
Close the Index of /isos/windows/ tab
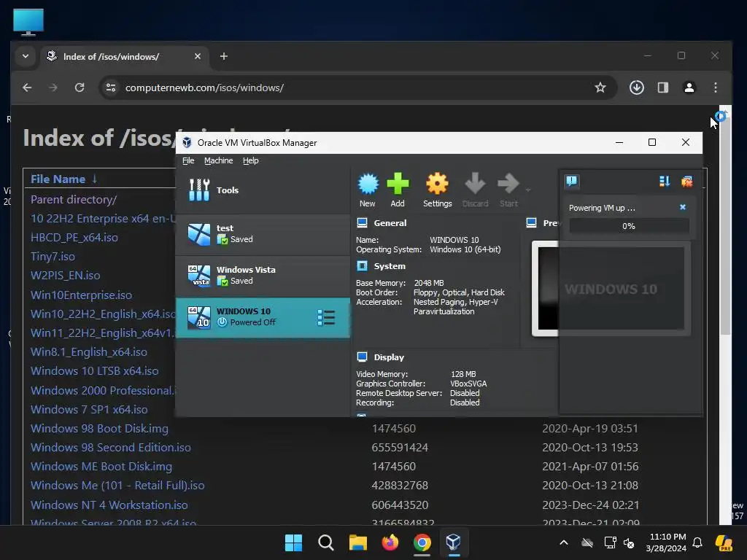[x=198, y=56]
